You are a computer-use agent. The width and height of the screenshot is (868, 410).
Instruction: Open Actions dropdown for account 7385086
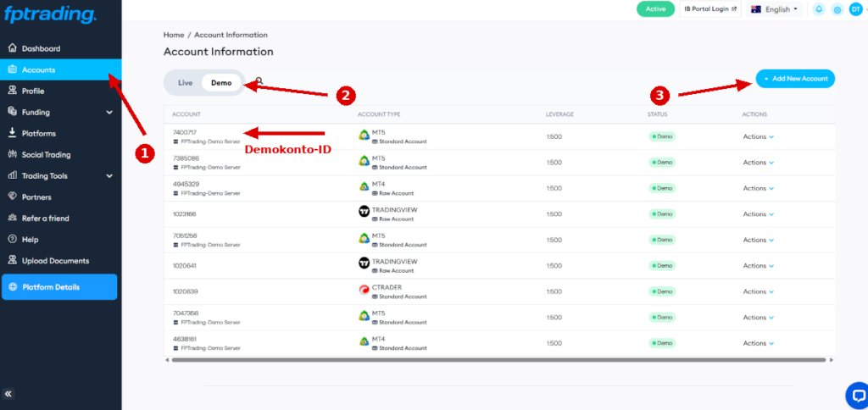(758, 163)
